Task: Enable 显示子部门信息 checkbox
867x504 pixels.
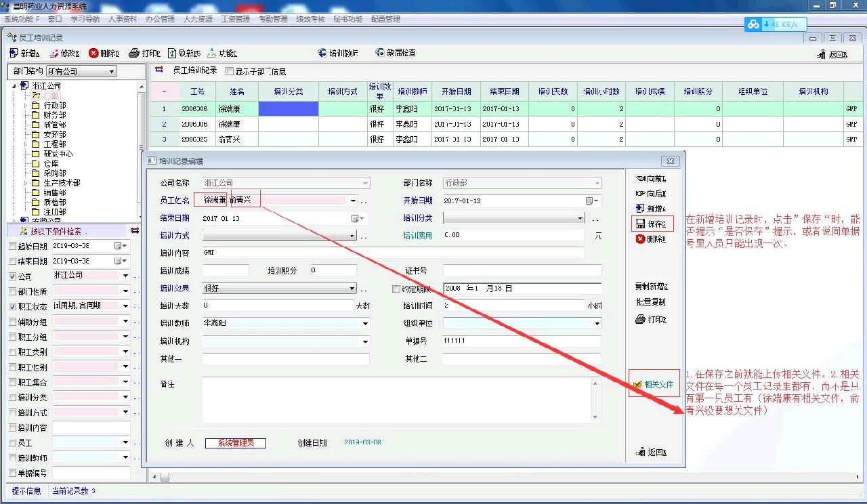Action: (x=230, y=71)
